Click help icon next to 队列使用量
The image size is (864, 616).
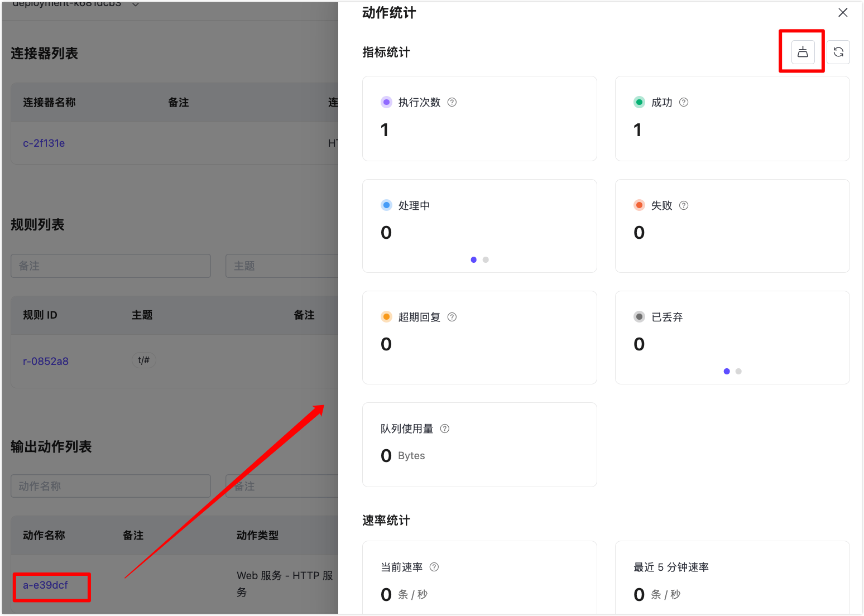click(x=445, y=429)
